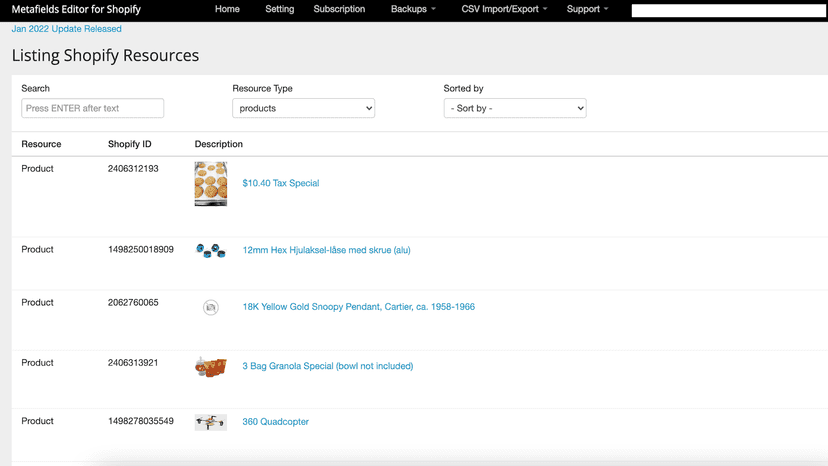
Task: Click the Description column header
Action: coord(219,144)
